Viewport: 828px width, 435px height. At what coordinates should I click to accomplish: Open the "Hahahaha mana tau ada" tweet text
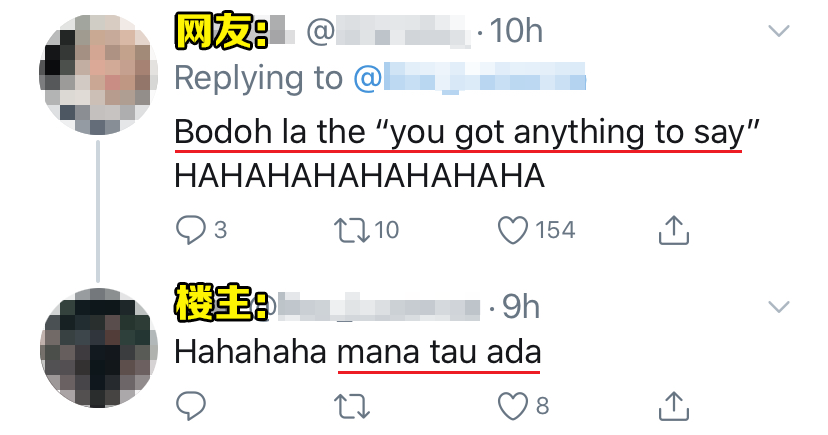click(x=357, y=352)
